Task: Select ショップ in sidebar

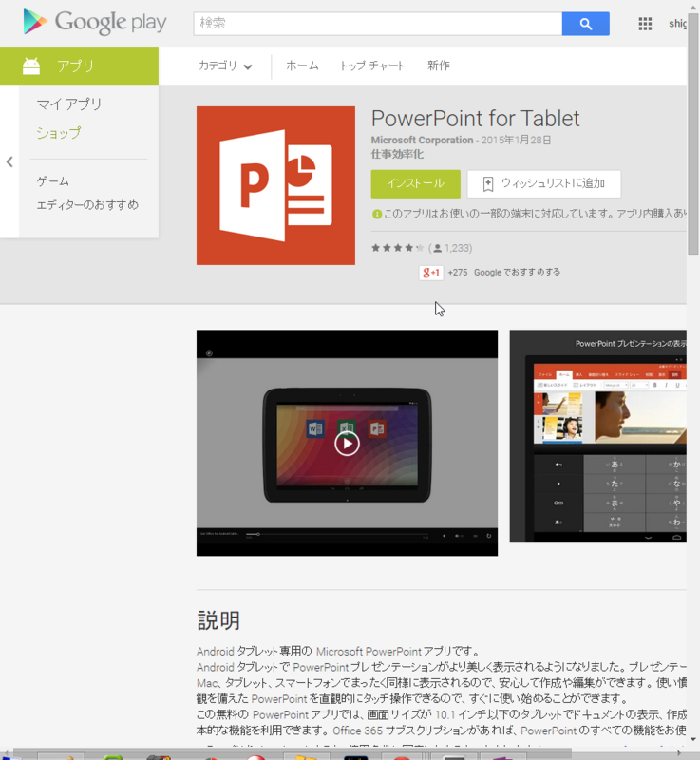Action: pyautogui.click(x=59, y=133)
